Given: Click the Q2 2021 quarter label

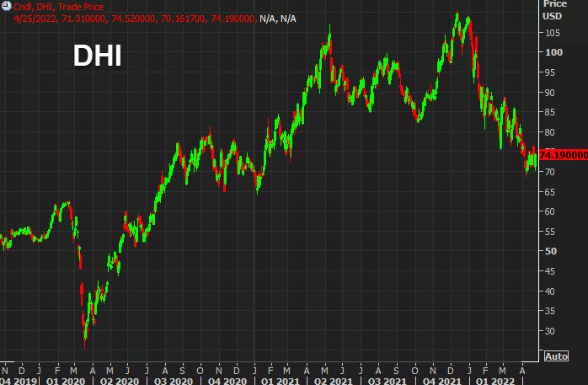Looking at the screenshot, I should coord(334,382).
